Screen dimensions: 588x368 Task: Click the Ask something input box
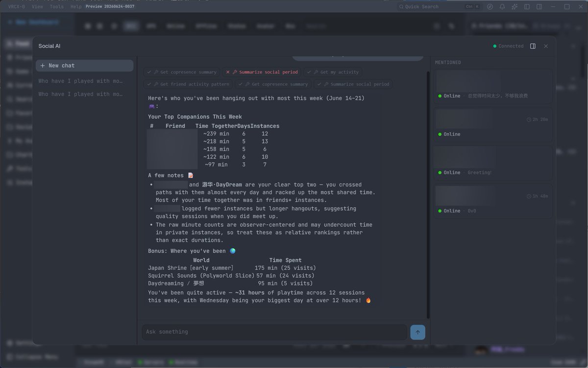274,332
